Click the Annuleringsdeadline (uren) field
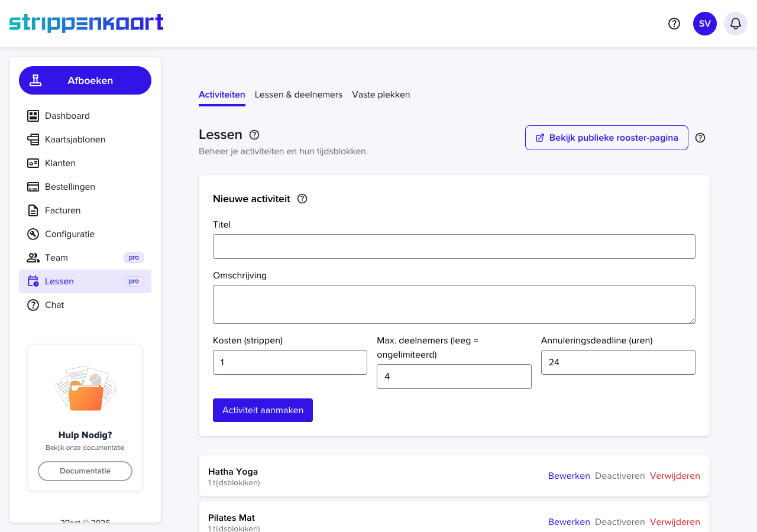The image size is (757, 532). click(x=618, y=362)
